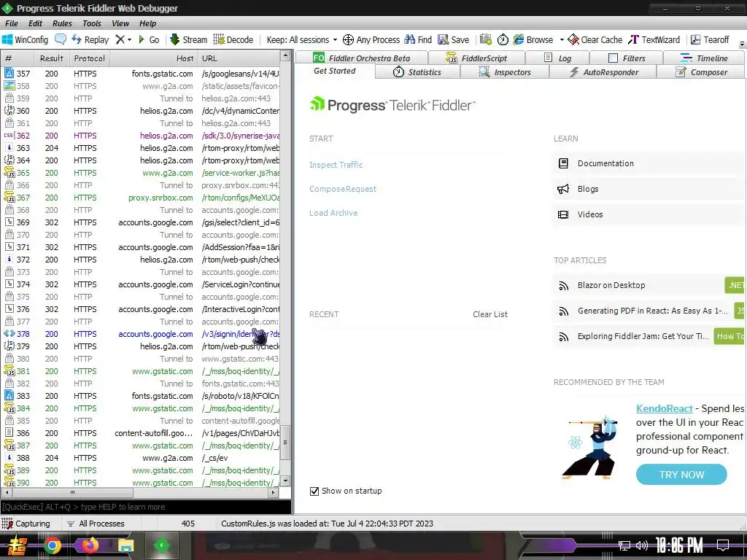
Task: Open the File menu
Action: (12, 23)
